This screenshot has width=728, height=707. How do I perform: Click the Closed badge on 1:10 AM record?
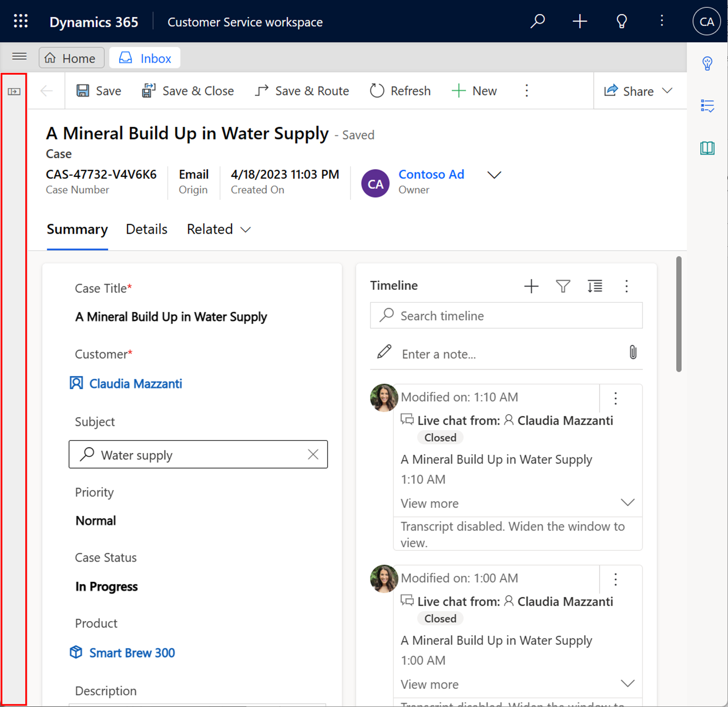(x=440, y=437)
